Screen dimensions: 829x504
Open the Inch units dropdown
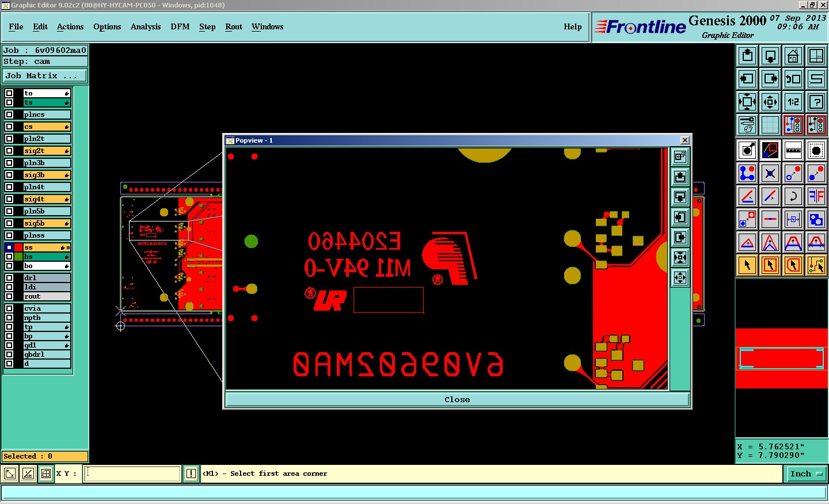tap(806, 474)
